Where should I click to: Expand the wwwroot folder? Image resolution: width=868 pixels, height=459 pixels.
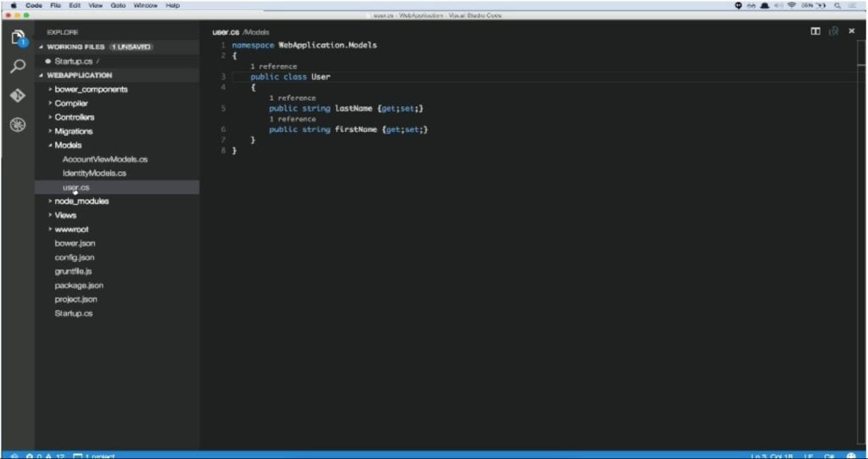click(50, 229)
